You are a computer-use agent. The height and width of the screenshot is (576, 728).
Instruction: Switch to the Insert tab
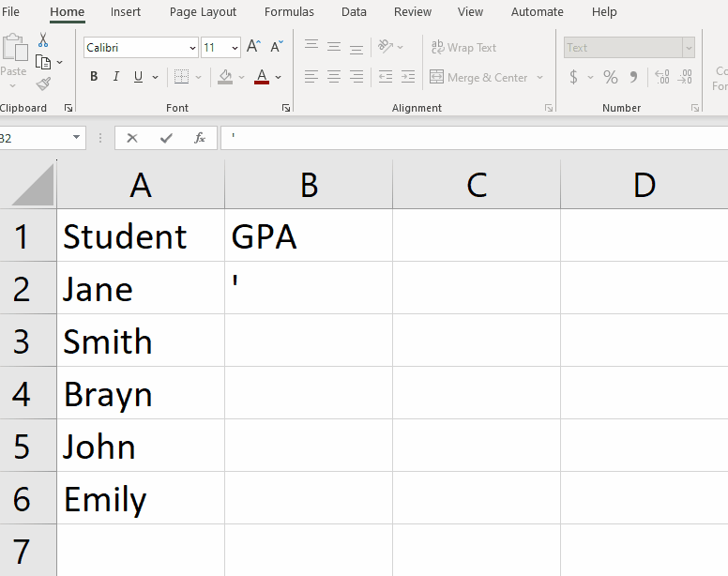coord(126,11)
